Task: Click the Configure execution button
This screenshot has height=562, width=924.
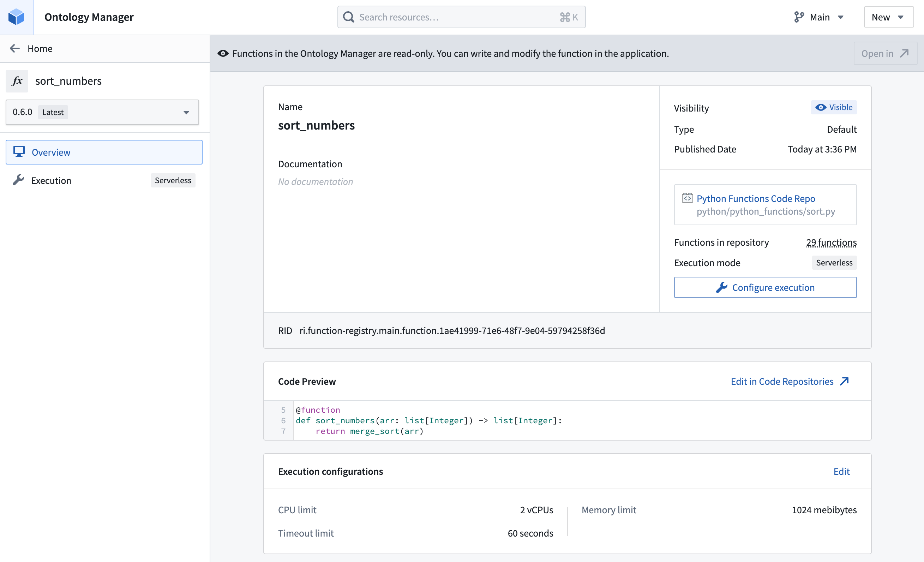Action: click(x=765, y=287)
